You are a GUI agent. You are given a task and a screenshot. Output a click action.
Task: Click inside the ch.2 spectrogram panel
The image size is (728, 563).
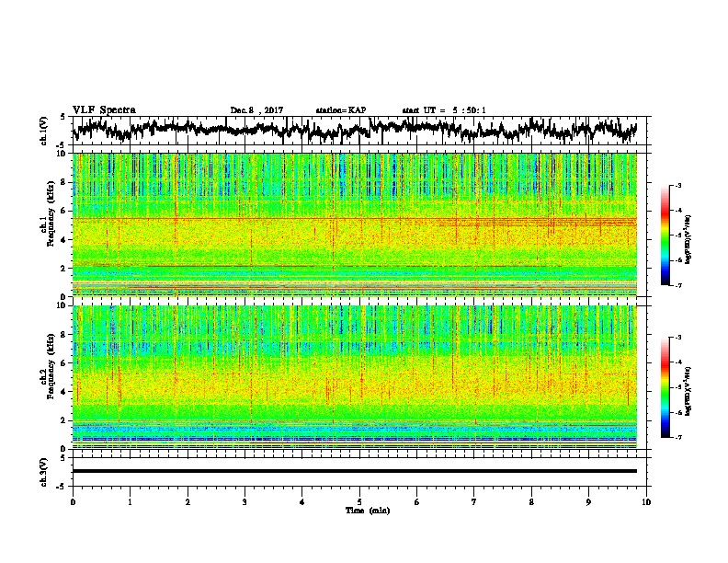point(355,377)
